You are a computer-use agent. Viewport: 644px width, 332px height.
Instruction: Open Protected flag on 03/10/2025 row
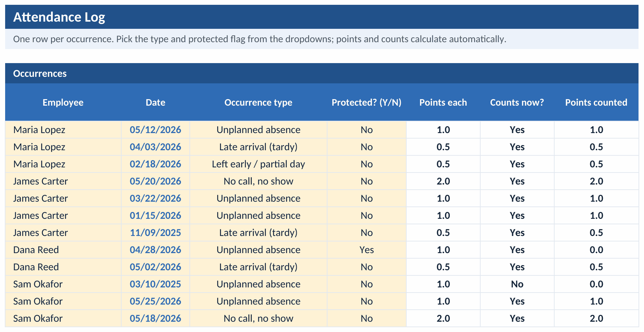[x=367, y=284]
